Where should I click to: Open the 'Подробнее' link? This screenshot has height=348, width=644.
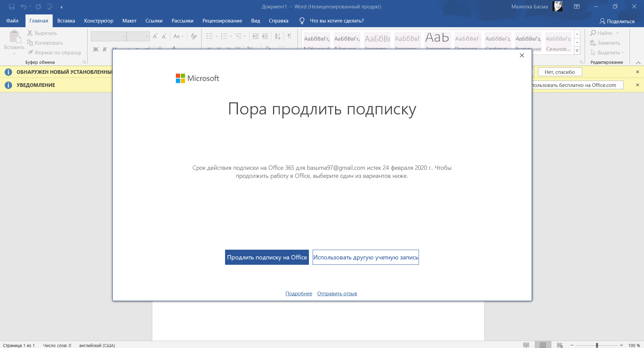[x=299, y=294]
